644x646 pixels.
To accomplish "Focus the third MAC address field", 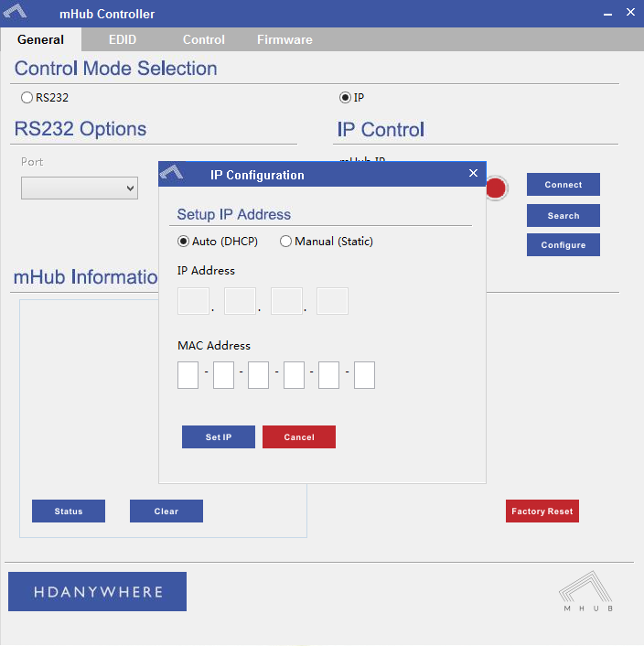I will [x=259, y=375].
